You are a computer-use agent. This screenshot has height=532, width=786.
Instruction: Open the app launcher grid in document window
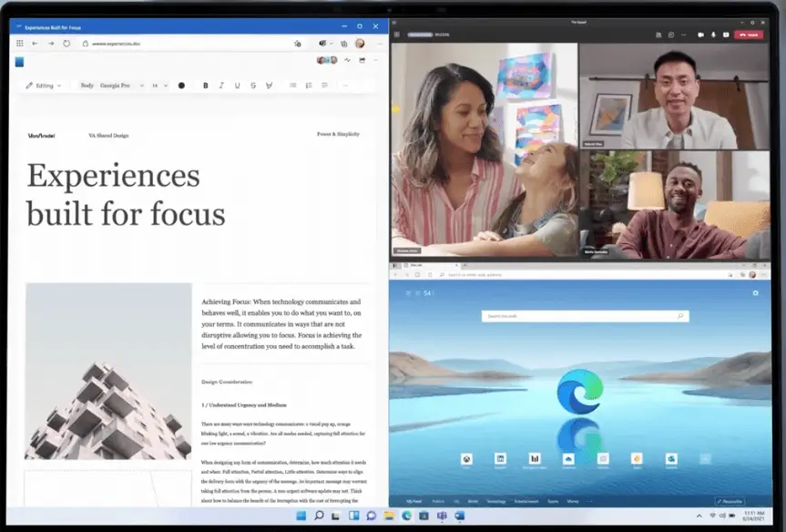[19, 44]
